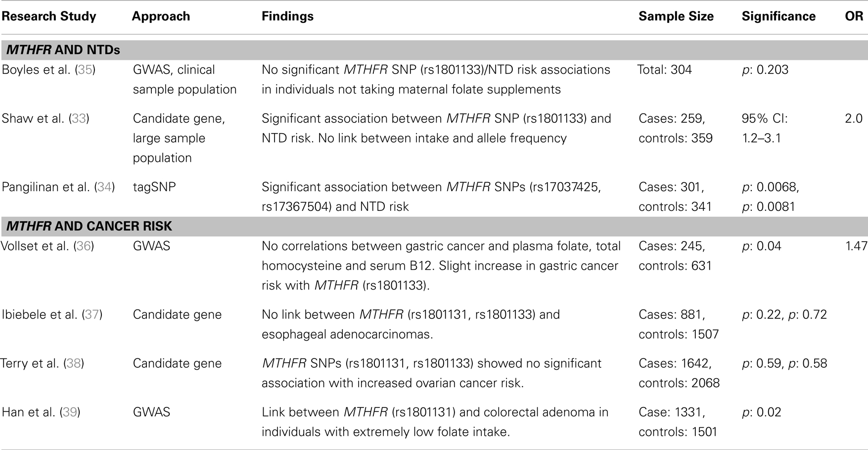Open reference link 38 beside Terry et al.
Image resolution: width=868 pixels, height=450 pixels.
74,364
